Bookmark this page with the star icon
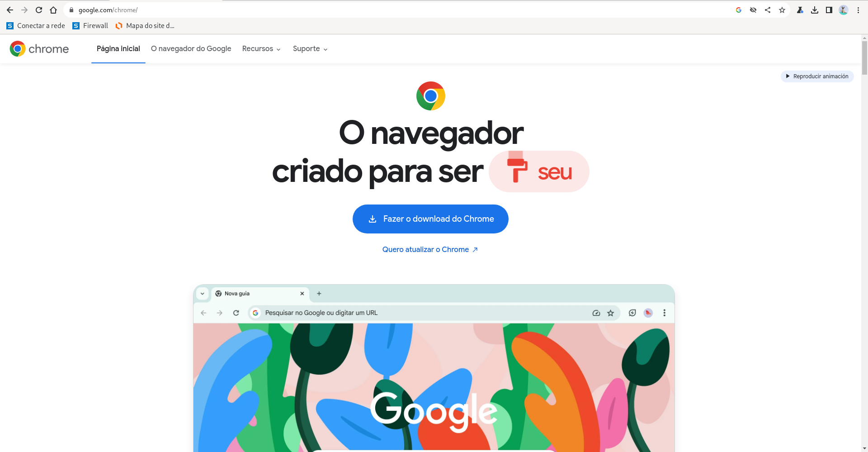Viewport: 868px width, 452px height. (782, 10)
